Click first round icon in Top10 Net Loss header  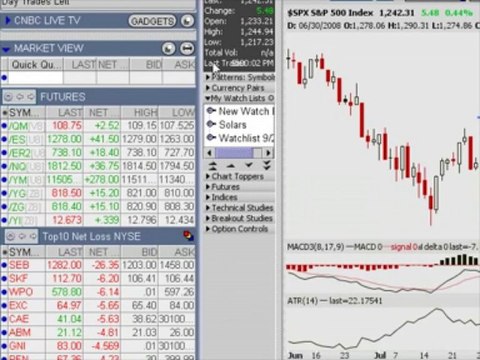11,236
